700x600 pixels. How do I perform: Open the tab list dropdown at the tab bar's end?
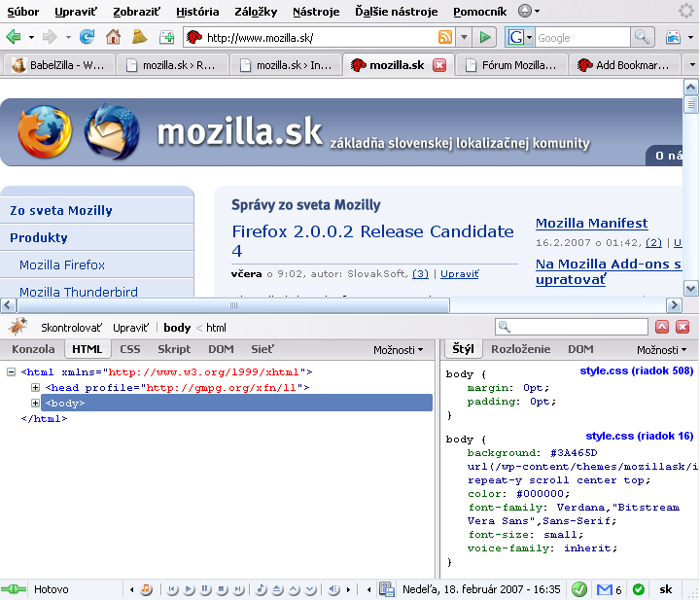[691, 65]
